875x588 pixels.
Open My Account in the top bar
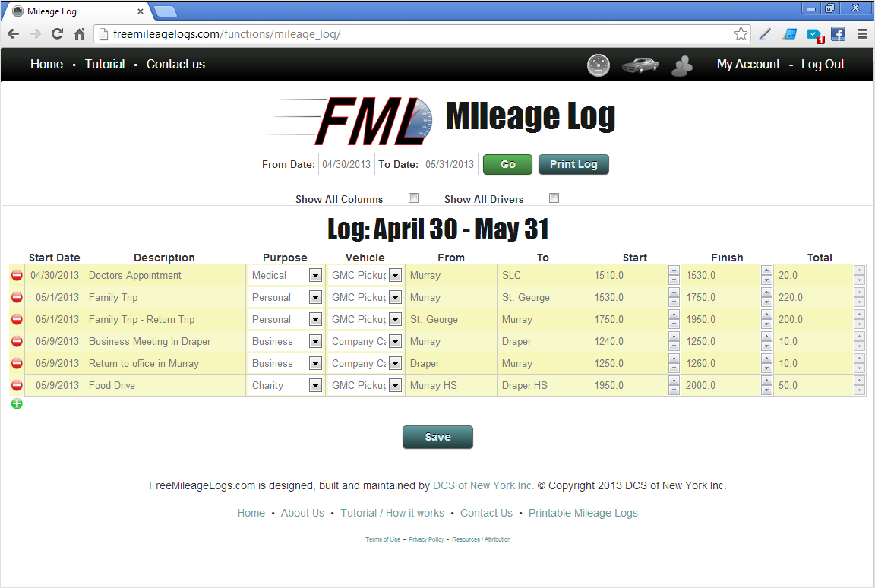tap(747, 64)
